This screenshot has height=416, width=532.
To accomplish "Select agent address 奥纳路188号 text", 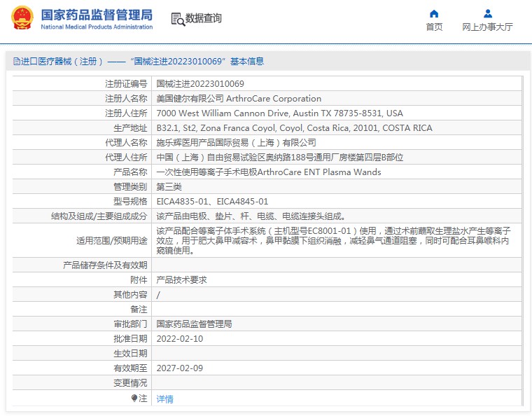I will 279,157.
